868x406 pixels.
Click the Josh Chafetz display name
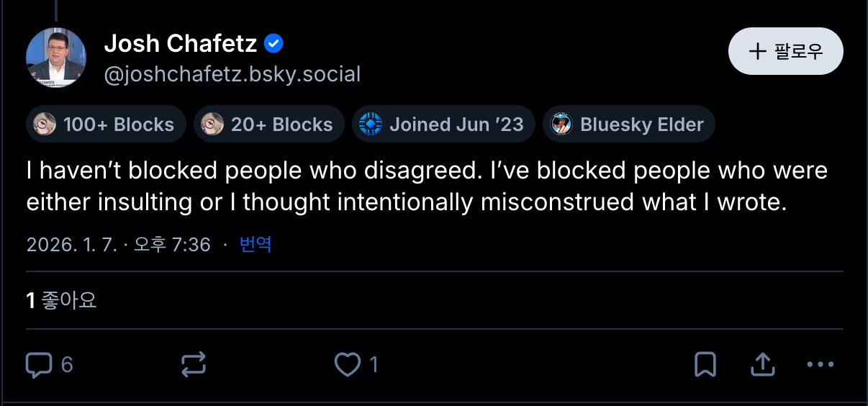click(181, 44)
